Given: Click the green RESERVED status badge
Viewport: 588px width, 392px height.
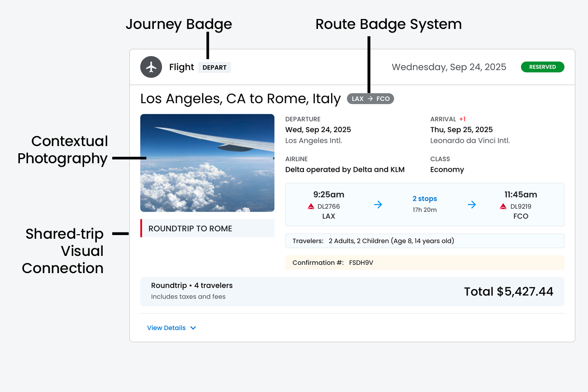Looking at the screenshot, I should [x=542, y=67].
